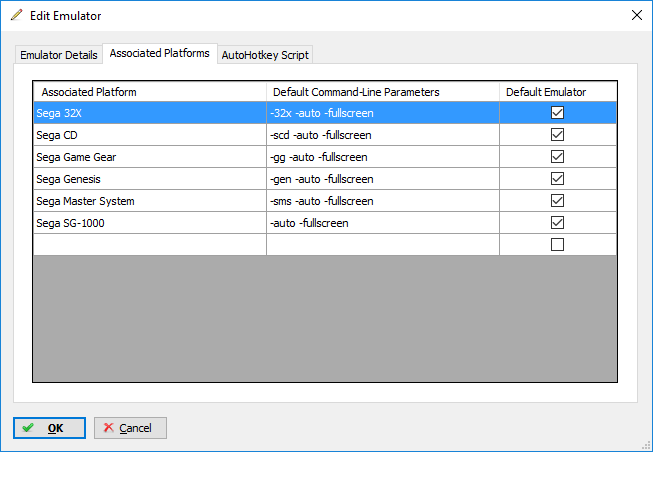The image size is (653, 500).
Task: Toggle Default Emulator for Sega Genesis
Action: click(x=557, y=179)
